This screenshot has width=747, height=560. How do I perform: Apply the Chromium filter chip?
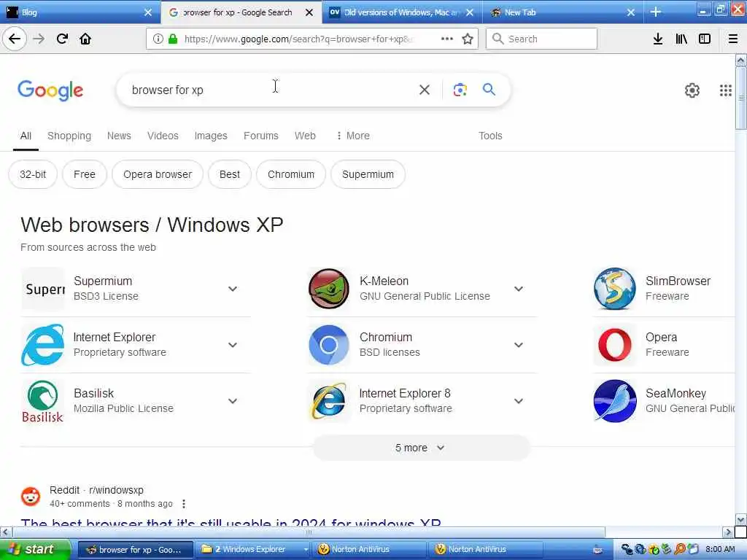click(291, 174)
